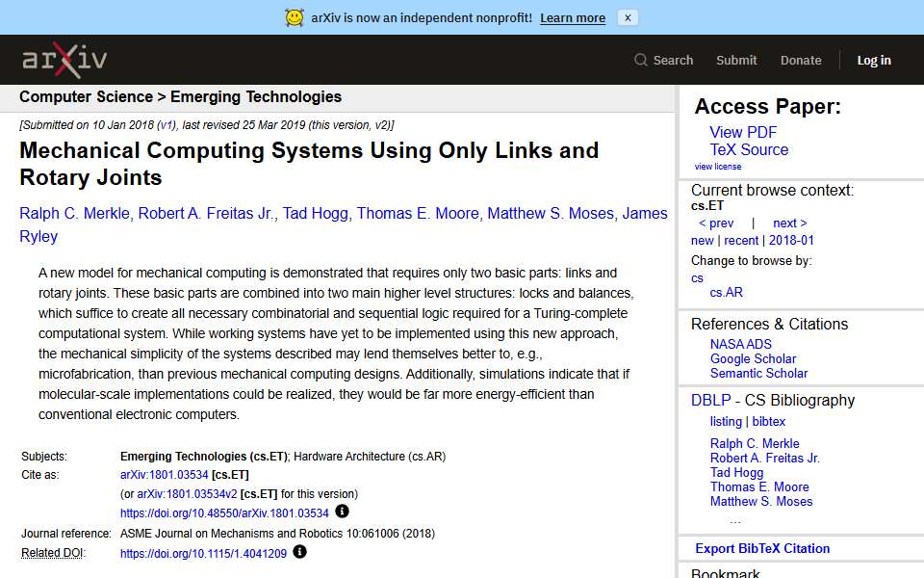The image size is (924, 578).
Task: Click Export BibTeX Citation
Action: coord(762,548)
